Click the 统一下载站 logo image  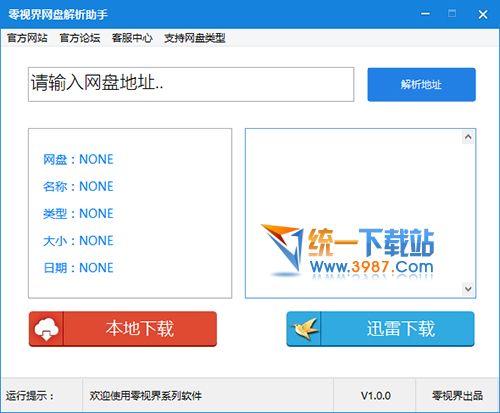tap(347, 252)
